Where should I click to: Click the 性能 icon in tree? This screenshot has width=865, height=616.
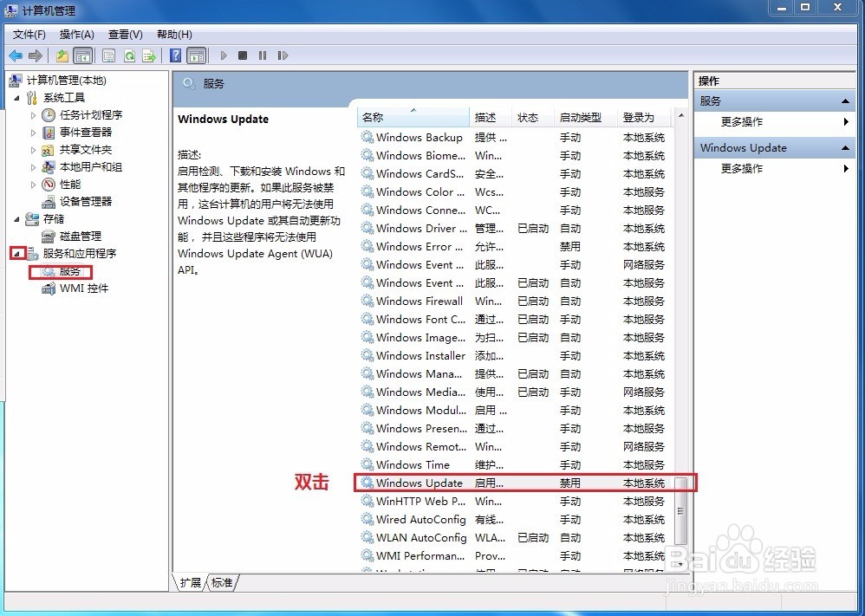coord(49,185)
